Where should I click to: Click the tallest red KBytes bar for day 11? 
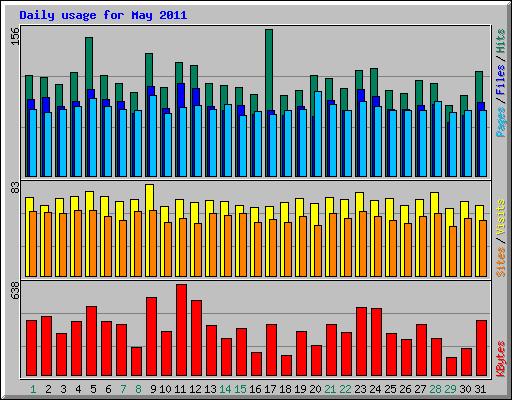(x=181, y=330)
